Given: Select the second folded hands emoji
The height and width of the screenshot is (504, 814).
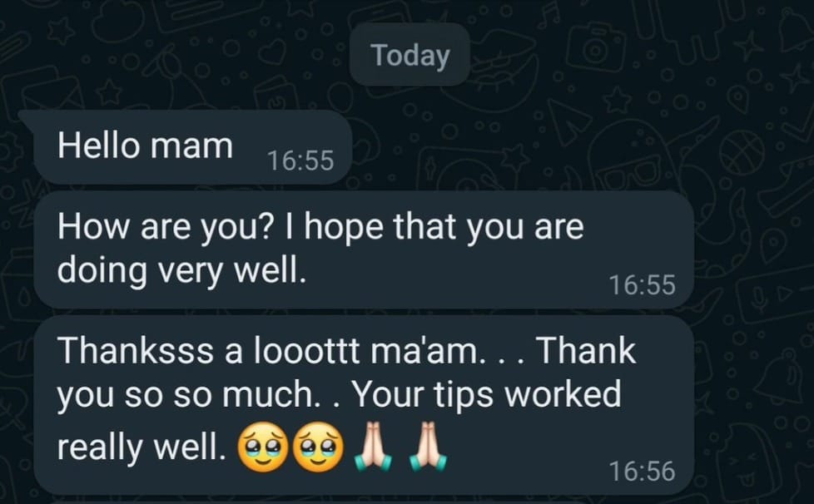Looking at the screenshot, I should point(428,447).
